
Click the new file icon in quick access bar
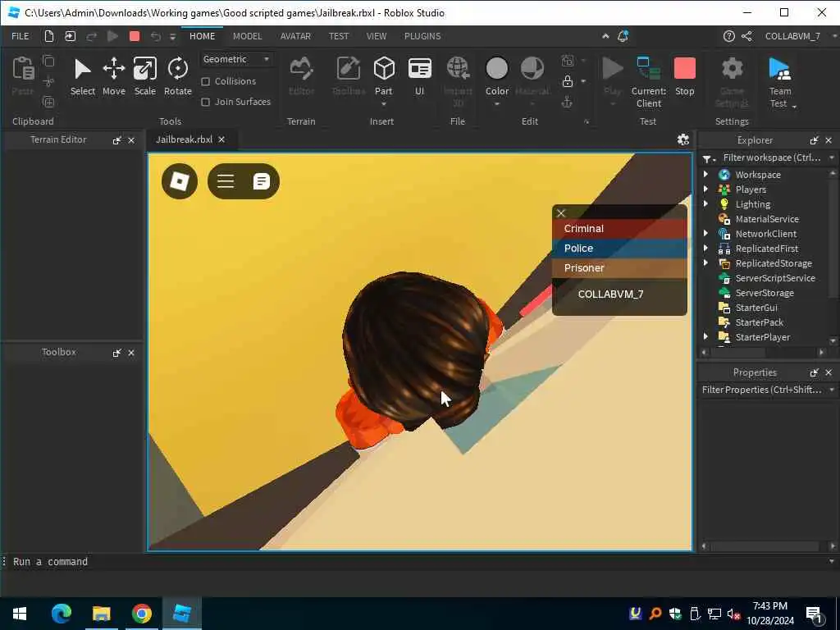(x=48, y=36)
